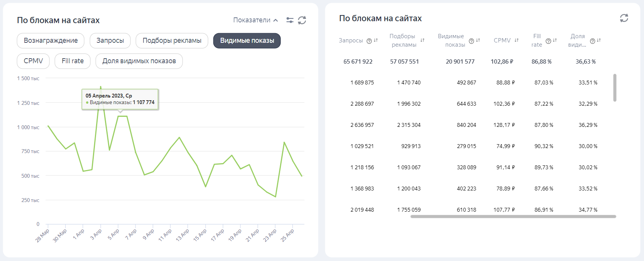
Task: Sort by Подборы рекламы column arrows
Action: click(x=423, y=40)
